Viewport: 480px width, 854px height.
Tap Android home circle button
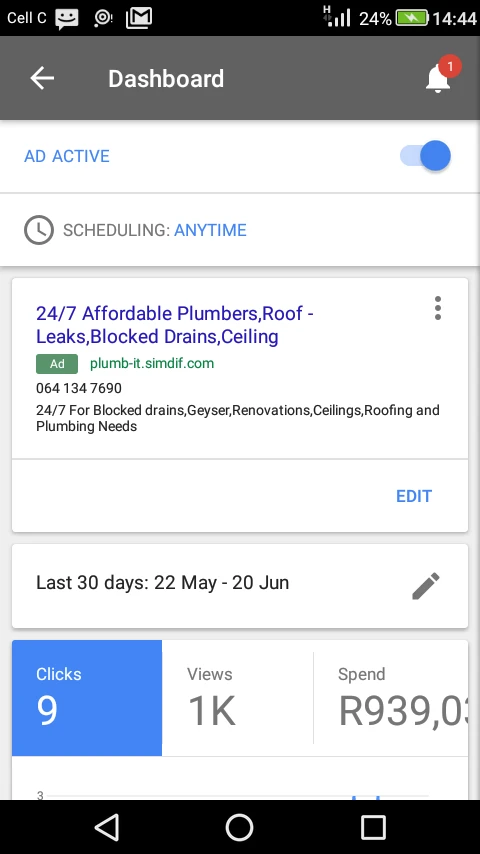coord(240,827)
